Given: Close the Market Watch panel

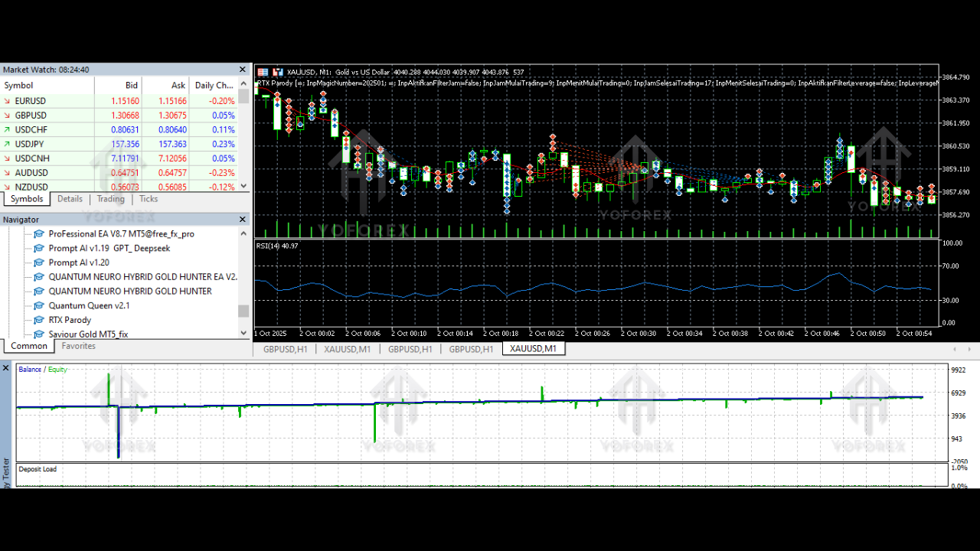Looking at the screenshot, I should (x=243, y=70).
